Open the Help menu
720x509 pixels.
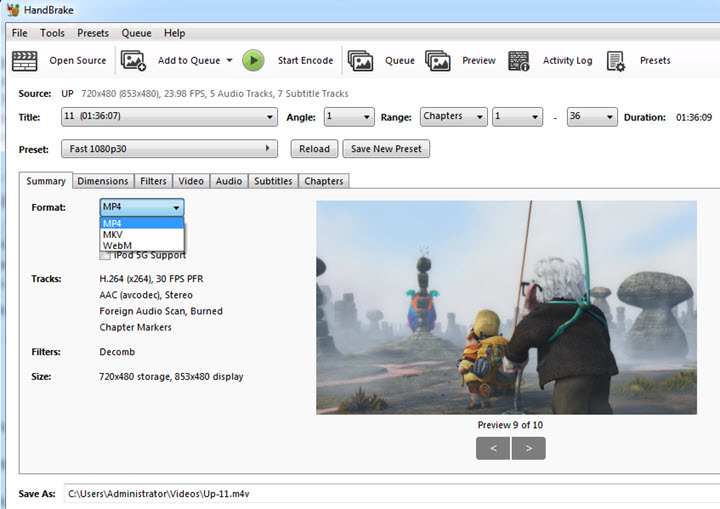[x=174, y=33]
